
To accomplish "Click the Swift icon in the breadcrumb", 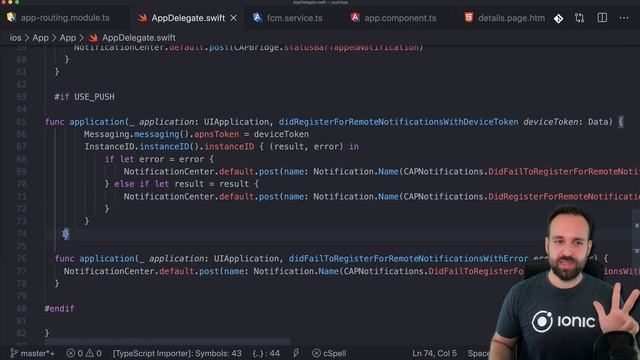I will [93, 38].
